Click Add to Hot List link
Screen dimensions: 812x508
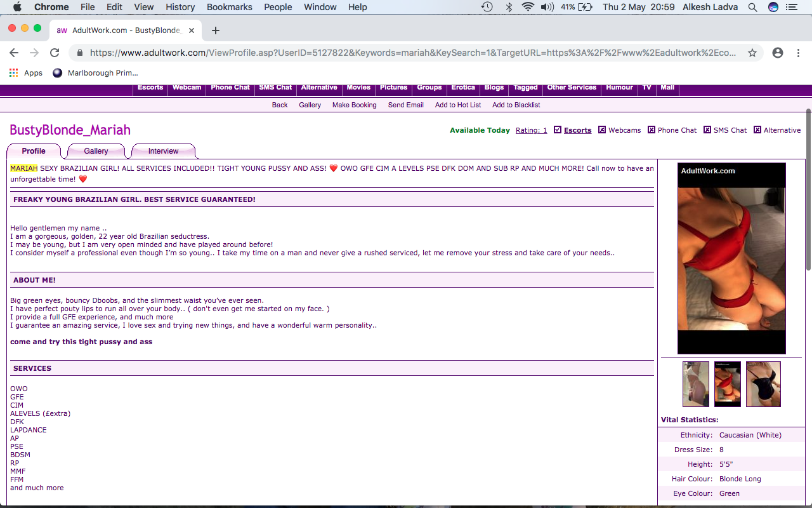click(458, 105)
